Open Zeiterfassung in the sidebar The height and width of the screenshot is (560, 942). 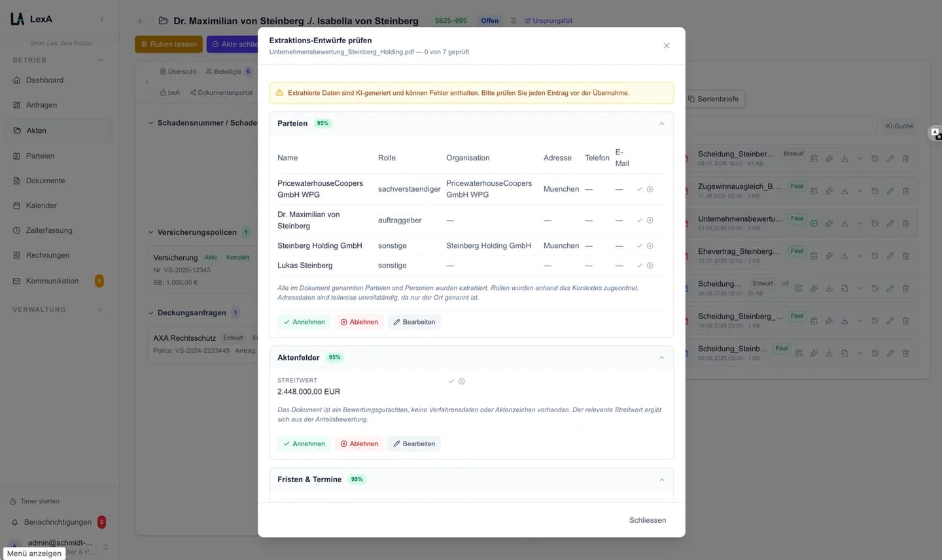click(x=58, y=230)
